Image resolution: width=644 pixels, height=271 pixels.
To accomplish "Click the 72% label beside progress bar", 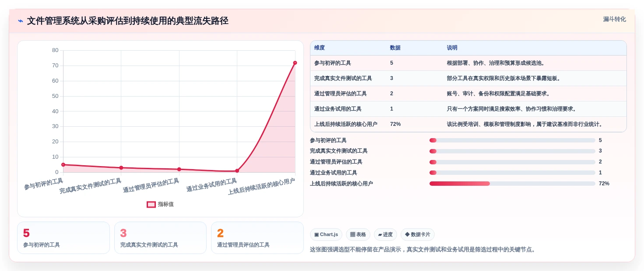I will pos(604,184).
